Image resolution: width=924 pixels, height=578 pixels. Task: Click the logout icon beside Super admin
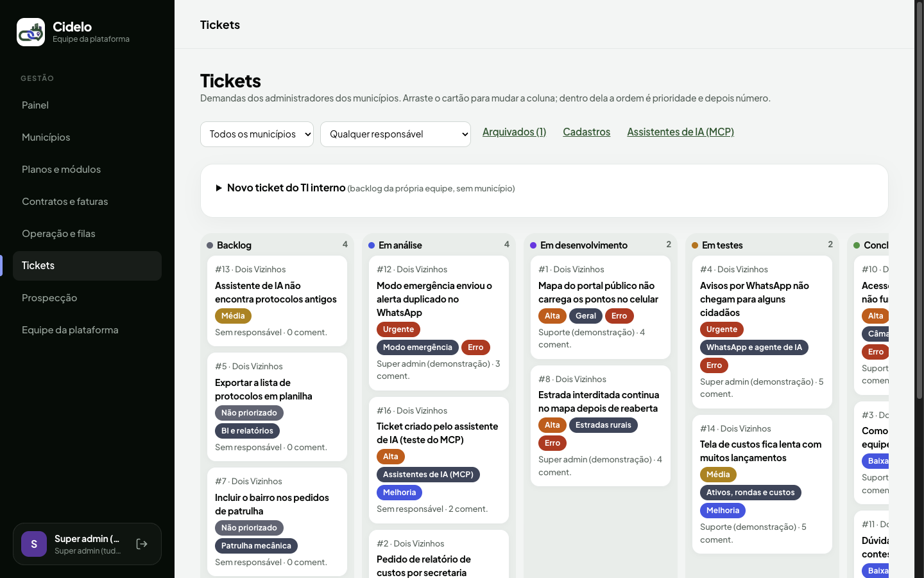pos(142,544)
